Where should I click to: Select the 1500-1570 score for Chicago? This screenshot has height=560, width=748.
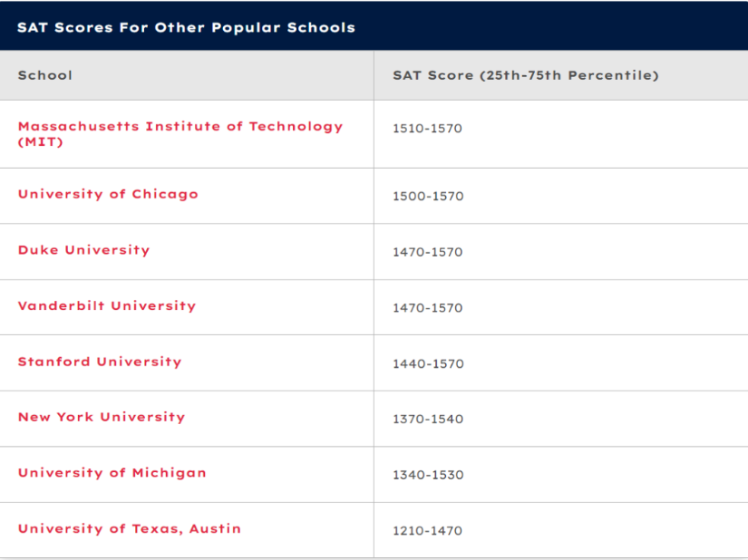[x=427, y=196]
